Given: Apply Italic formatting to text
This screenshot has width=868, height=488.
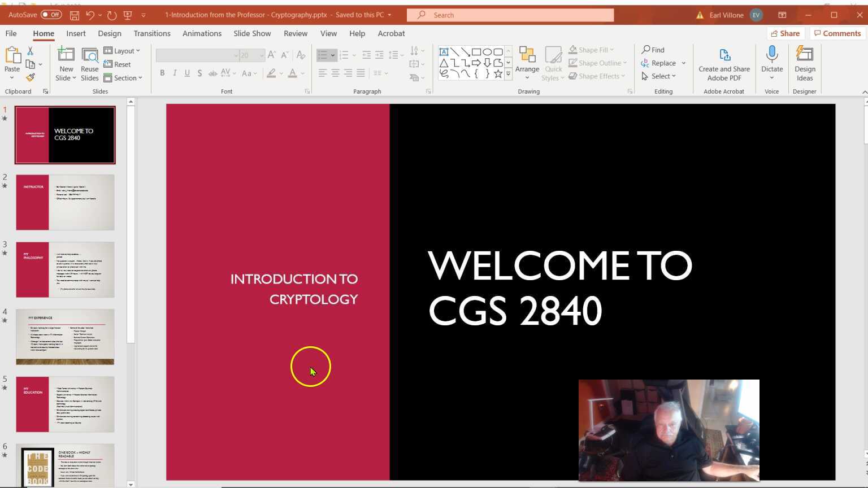Looking at the screenshot, I should tap(175, 73).
